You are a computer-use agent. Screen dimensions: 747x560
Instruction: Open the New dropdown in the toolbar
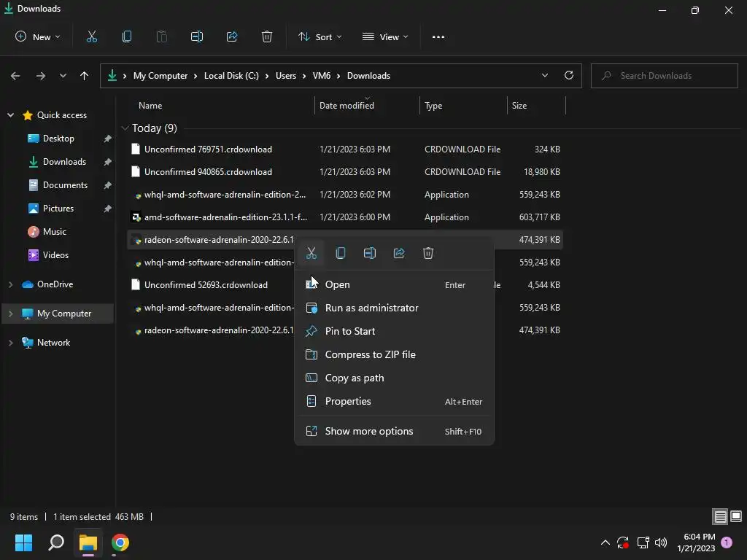point(38,36)
